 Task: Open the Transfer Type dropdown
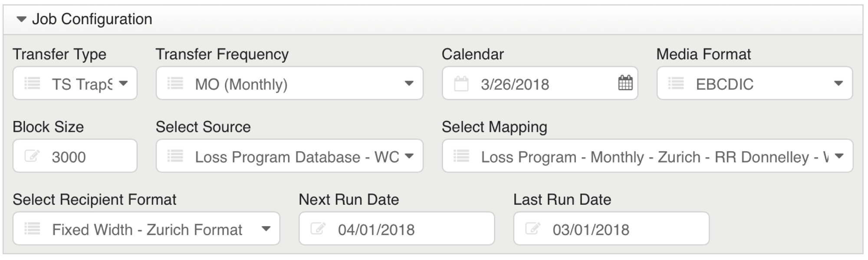(x=124, y=83)
